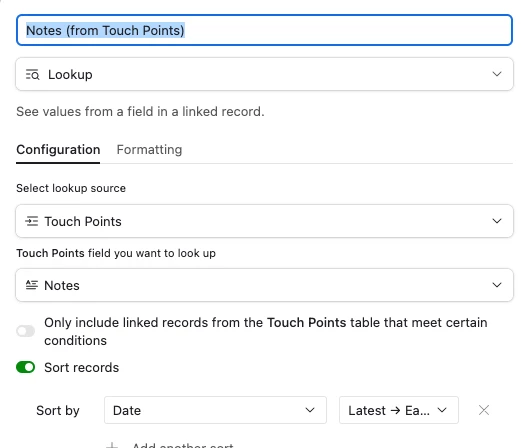Screen dimensions: 522x448
Task: Click the chevron on Lookup field type
Action: tap(497, 74)
